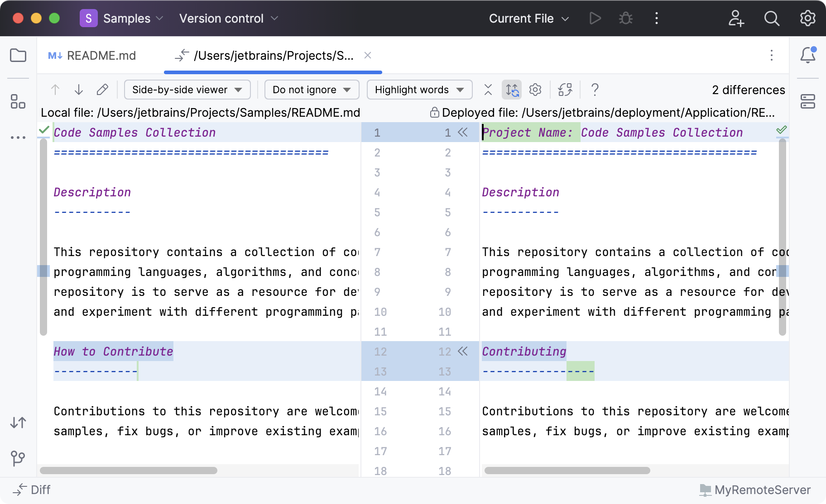Open the Highlight words dropdown
This screenshot has width=826, height=504.
(419, 90)
